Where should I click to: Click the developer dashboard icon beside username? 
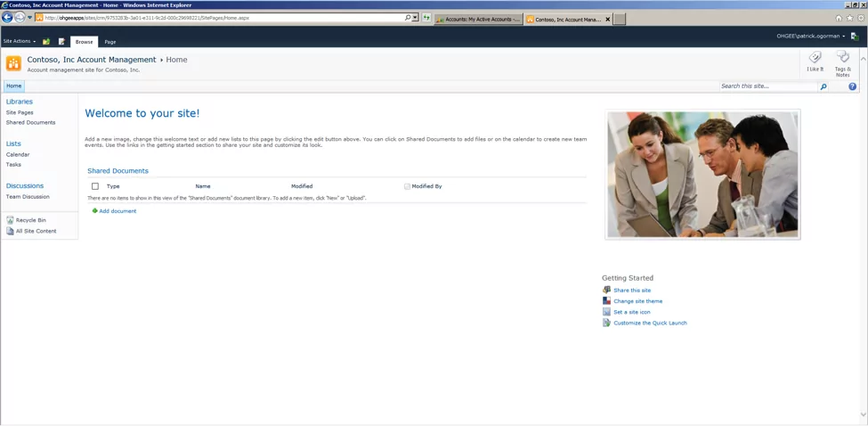click(855, 36)
